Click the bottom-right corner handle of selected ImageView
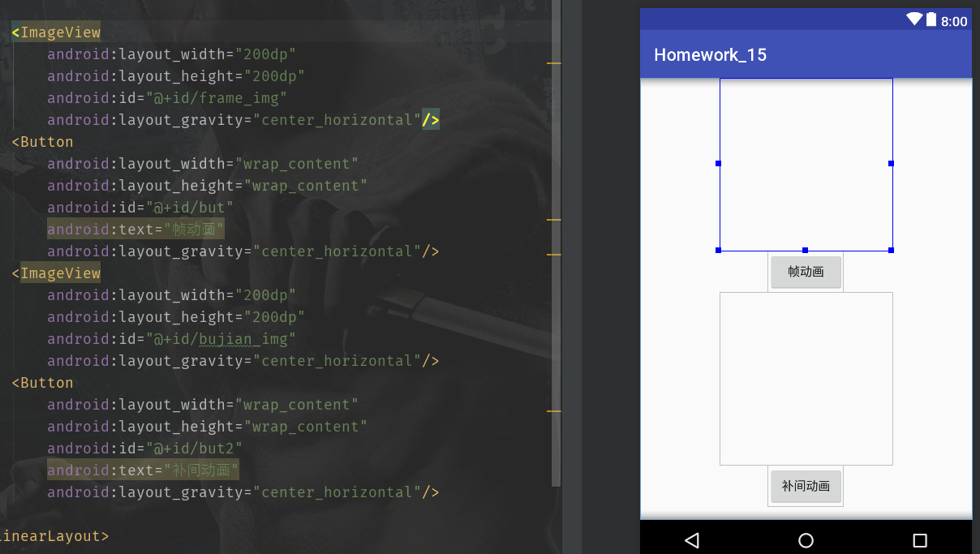The width and height of the screenshot is (980, 554). click(892, 250)
